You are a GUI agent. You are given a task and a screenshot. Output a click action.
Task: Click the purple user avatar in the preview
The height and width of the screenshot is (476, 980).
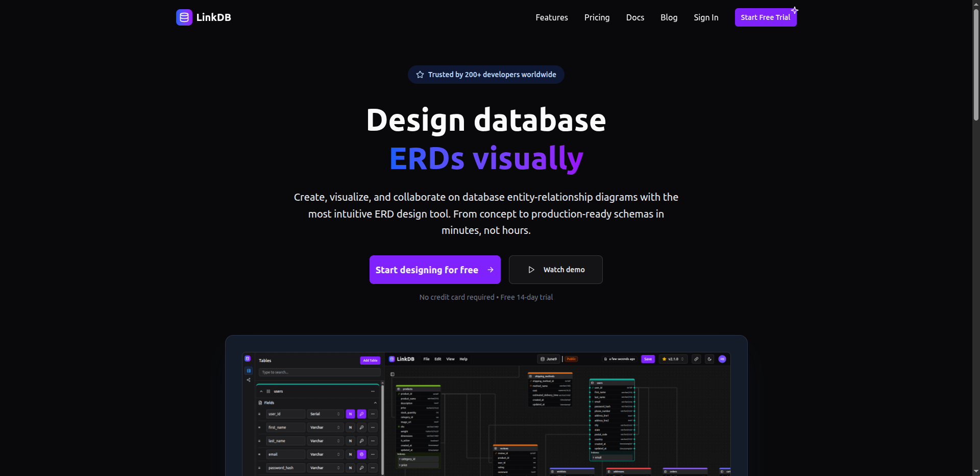tap(722, 359)
